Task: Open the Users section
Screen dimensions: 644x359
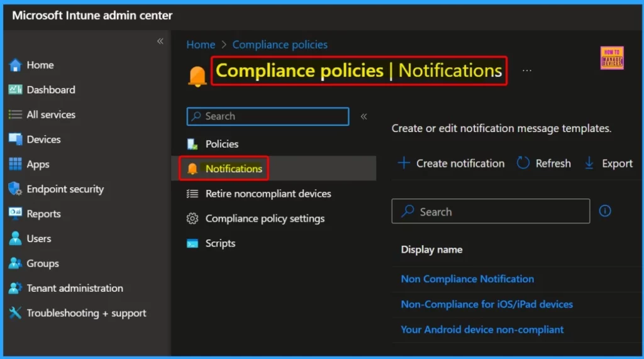Action: (x=39, y=238)
